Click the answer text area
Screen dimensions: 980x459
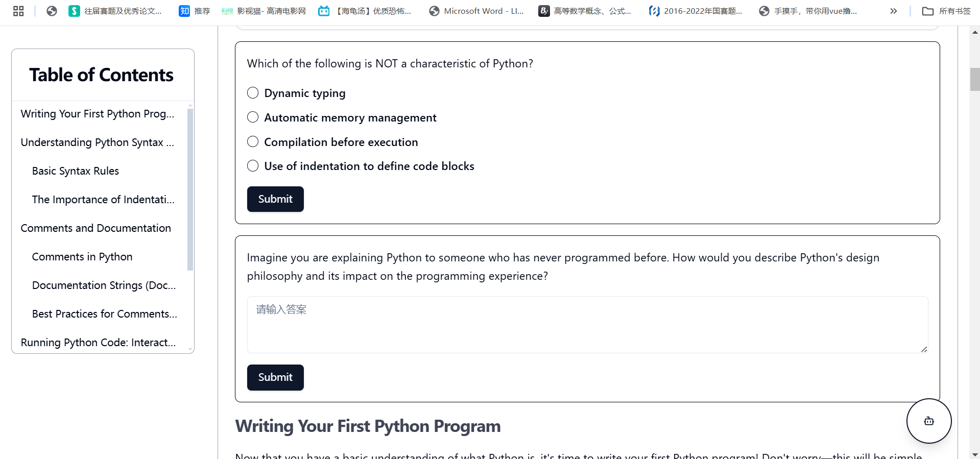[x=587, y=325]
